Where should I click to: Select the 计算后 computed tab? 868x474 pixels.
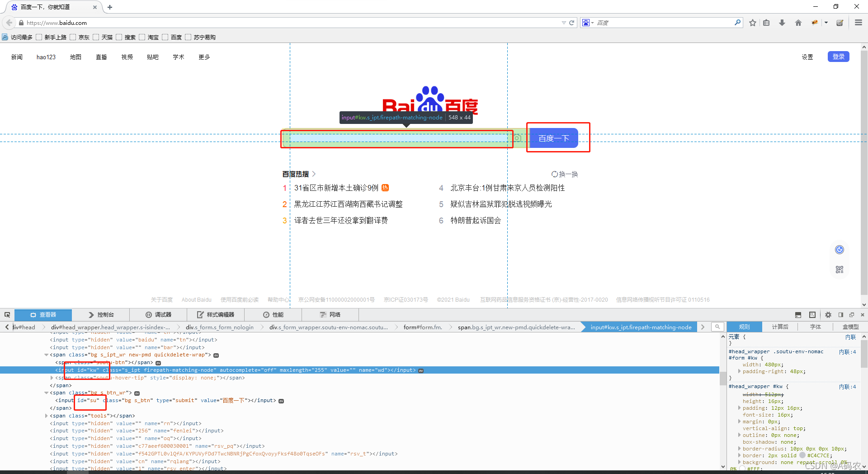pos(780,327)
